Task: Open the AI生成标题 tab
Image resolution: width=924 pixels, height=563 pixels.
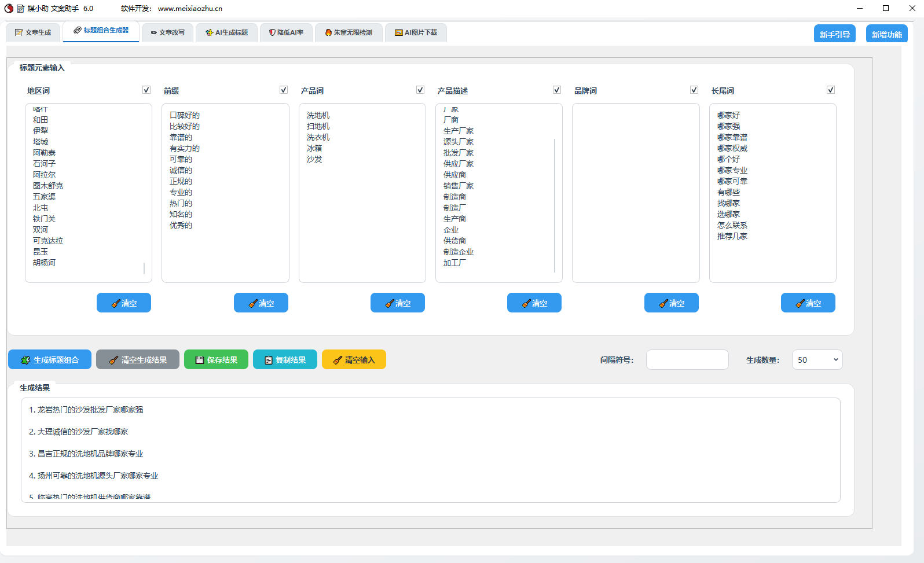Action: pos(226,32)
